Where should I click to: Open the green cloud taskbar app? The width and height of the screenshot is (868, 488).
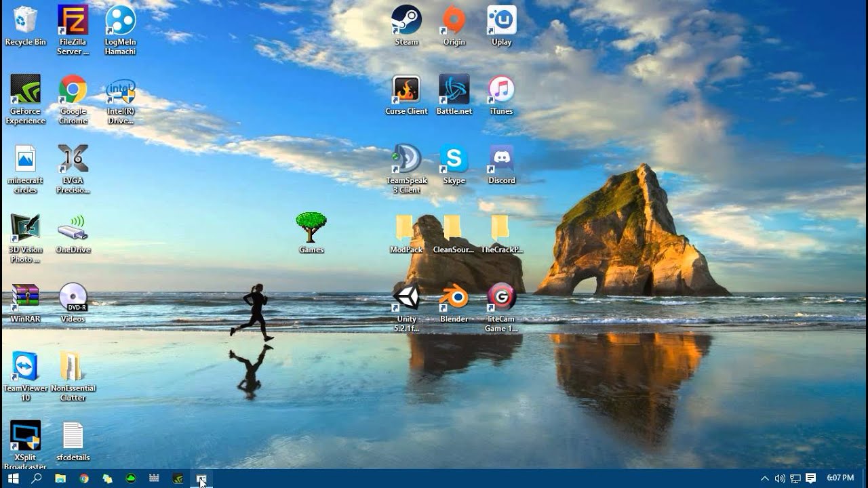click(x=131, y=479)
